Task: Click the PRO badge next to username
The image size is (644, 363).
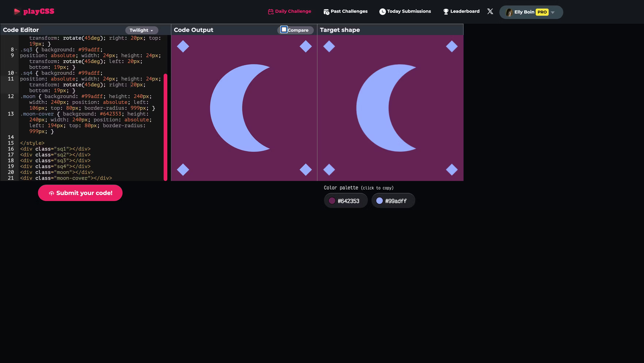Action: 541,12
